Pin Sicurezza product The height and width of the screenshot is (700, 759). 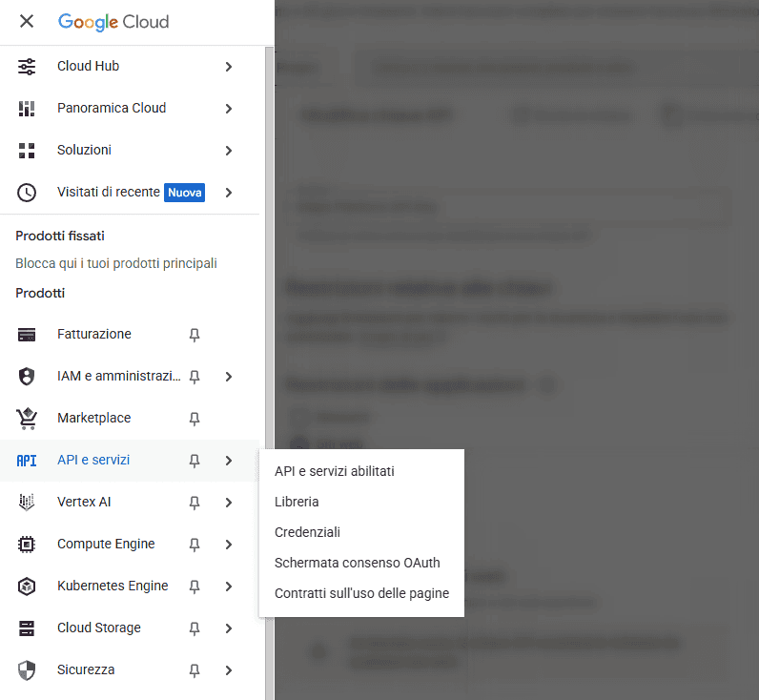tap(195, 671)
